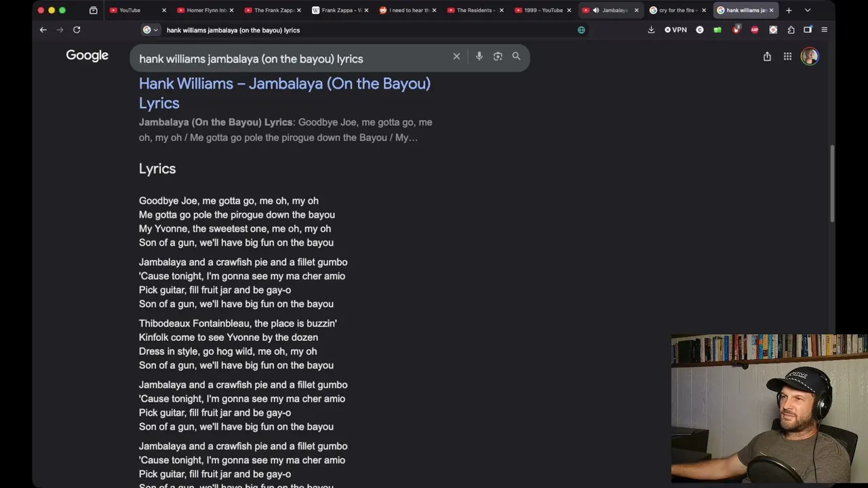The height and width of the screenshot is (488, 868).
Task: Clear the Google search box text
Action: pyautogui.click(x=456, y=57)
